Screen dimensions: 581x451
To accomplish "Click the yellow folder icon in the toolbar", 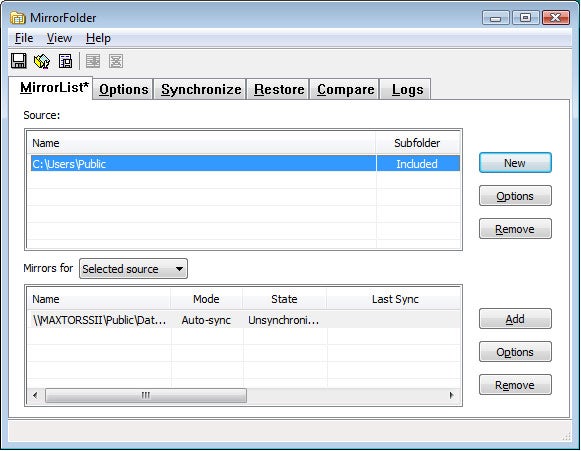I will 42,61.
